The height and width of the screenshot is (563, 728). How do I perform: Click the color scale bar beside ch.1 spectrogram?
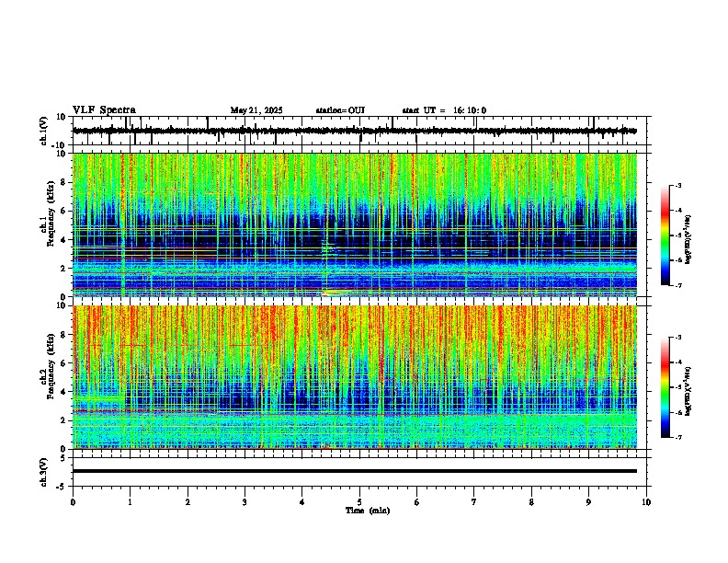coord(665,236)
